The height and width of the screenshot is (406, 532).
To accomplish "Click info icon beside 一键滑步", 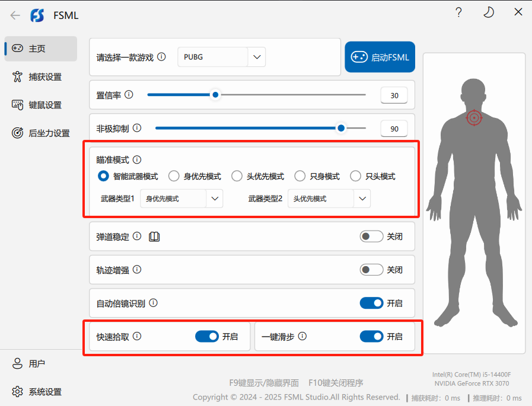I will (x=302, y=336).
